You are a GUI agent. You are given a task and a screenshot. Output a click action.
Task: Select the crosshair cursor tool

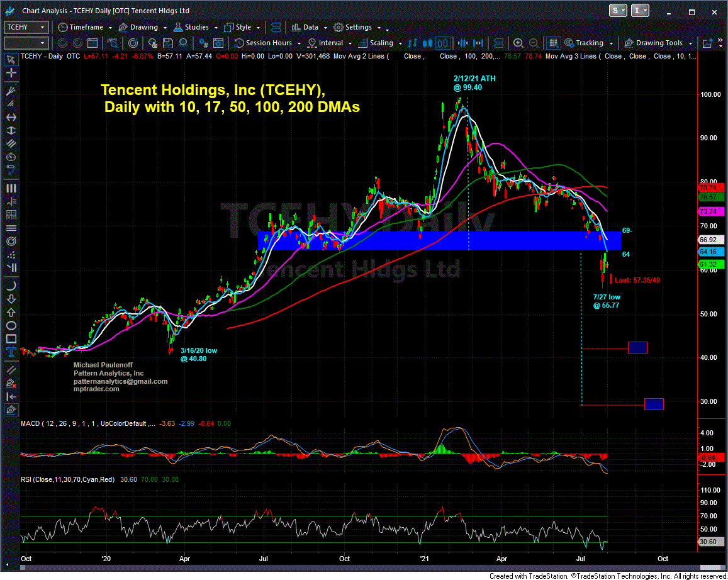(x=11, y=73)
